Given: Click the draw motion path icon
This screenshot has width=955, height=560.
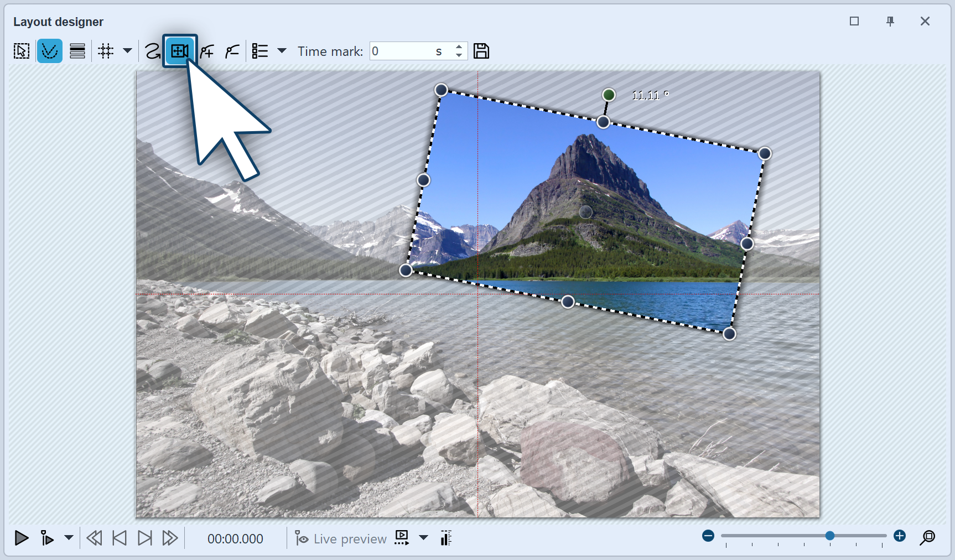Looking at the screenshot, I should click(152, 50).
